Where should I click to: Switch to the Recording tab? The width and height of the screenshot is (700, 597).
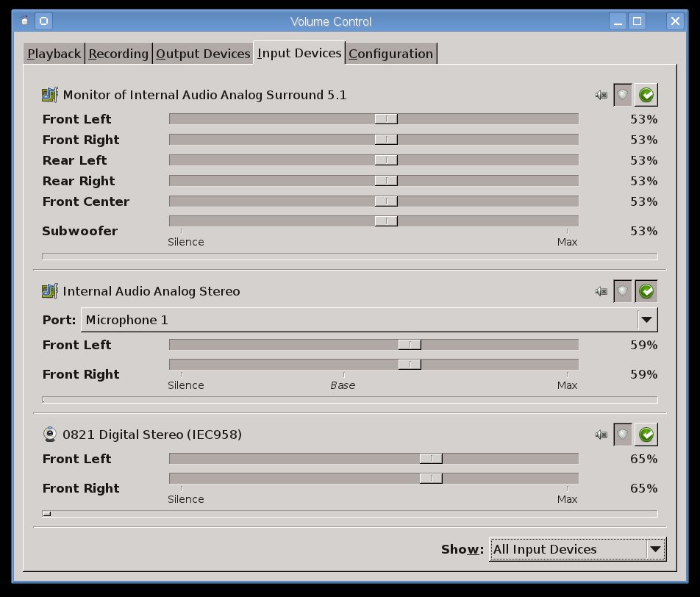coord(118,54)
